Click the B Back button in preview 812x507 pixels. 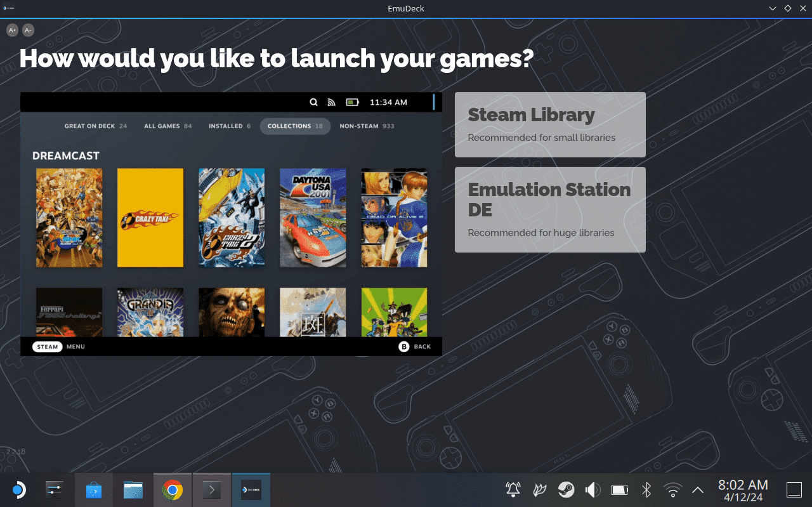pyautogui.click(x=415, y=346)
